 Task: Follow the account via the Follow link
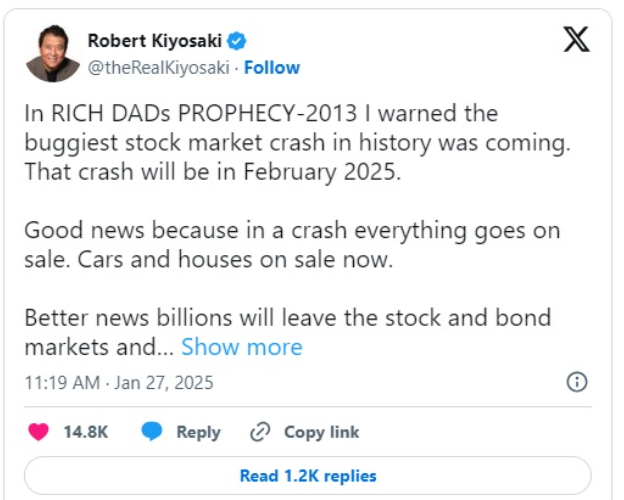(272, 68)
